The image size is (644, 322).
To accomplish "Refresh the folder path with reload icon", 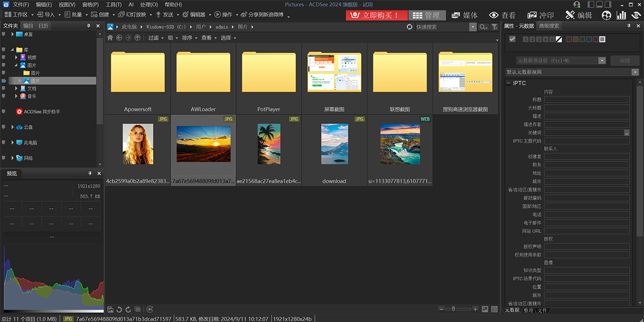I will tap(410, 27).
